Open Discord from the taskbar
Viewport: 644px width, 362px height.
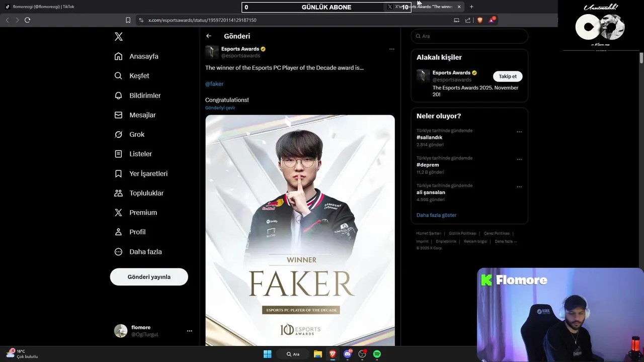click(347, 354)
